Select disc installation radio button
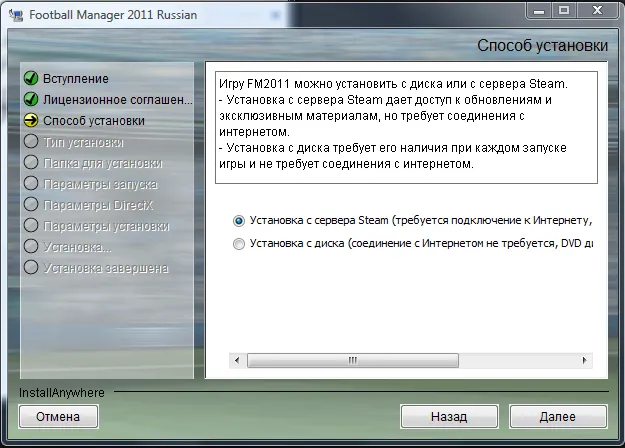 (x=238, y=244)
